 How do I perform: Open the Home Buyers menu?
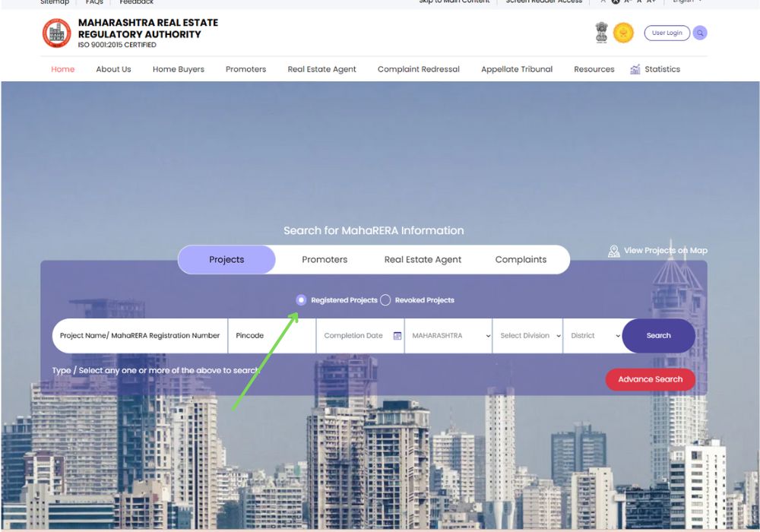[x=179, y=69]
